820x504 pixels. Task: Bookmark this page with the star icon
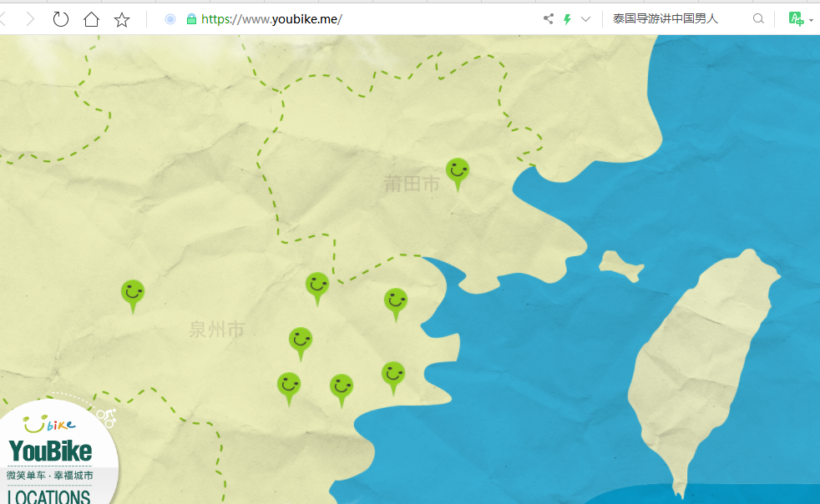pos(122,19)
